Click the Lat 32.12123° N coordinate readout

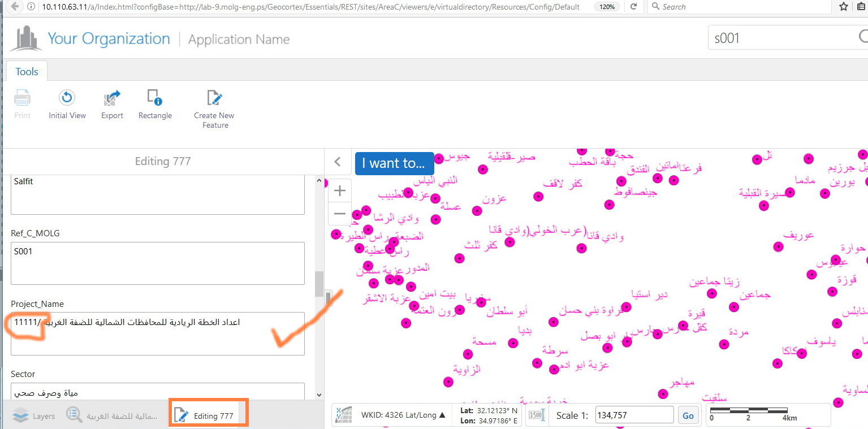coord(489,411)
